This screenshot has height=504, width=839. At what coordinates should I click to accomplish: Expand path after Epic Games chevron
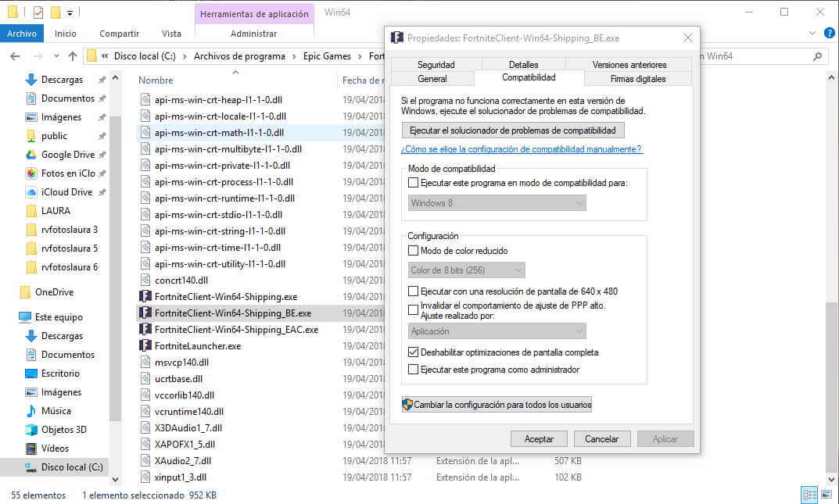360,56
